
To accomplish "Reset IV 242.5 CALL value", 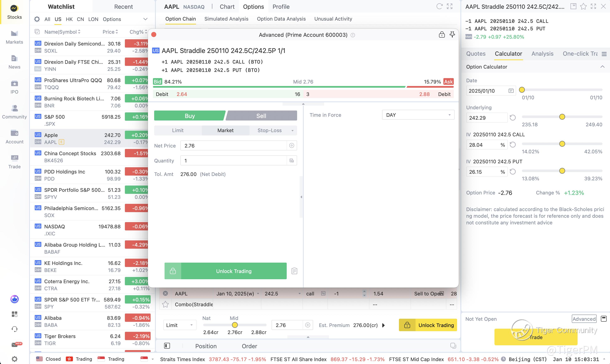I will point(513,145).
